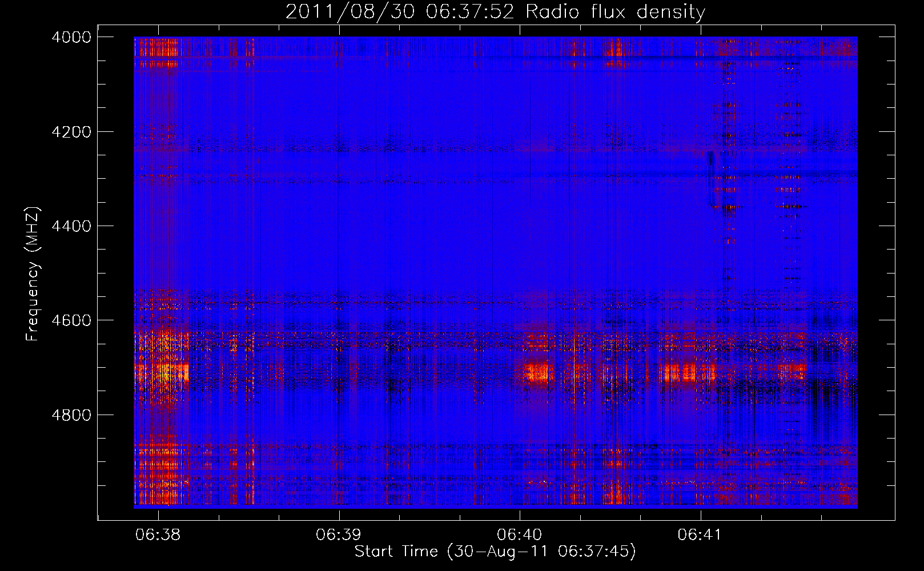The width and height of the screenshot is (924, 571).
Task: Click the "Frequency (MHZ)" axis label
Action: 33,274
